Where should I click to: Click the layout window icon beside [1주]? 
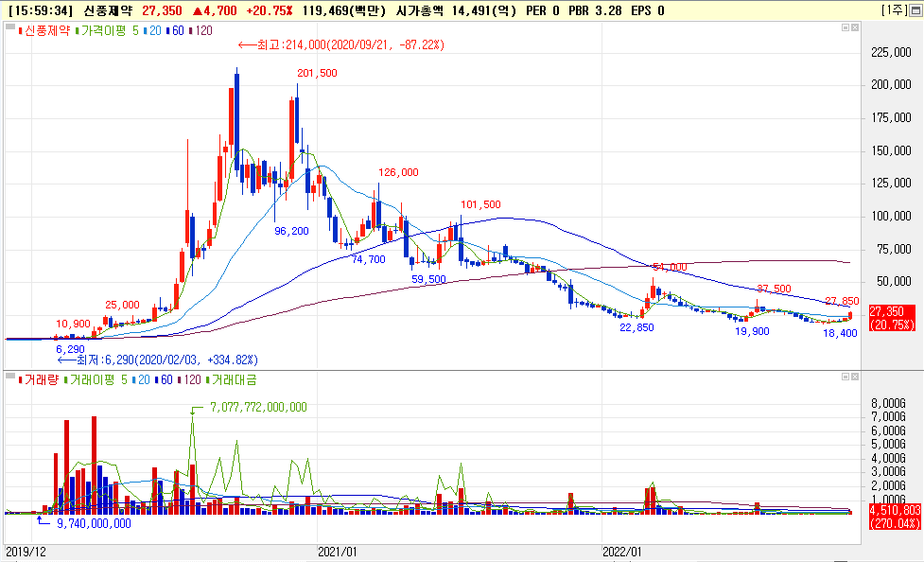pos(915,10)
